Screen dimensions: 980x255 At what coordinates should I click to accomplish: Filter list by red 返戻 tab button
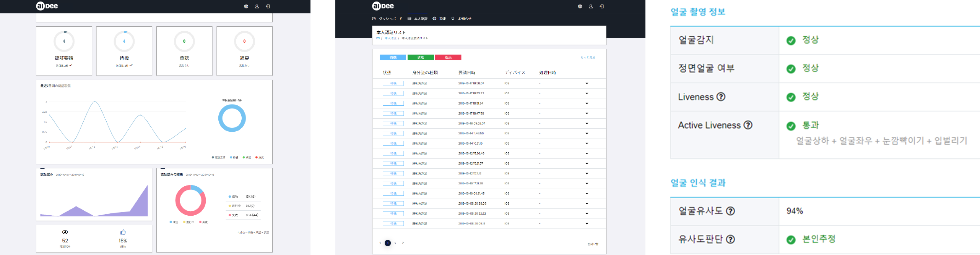448,57
